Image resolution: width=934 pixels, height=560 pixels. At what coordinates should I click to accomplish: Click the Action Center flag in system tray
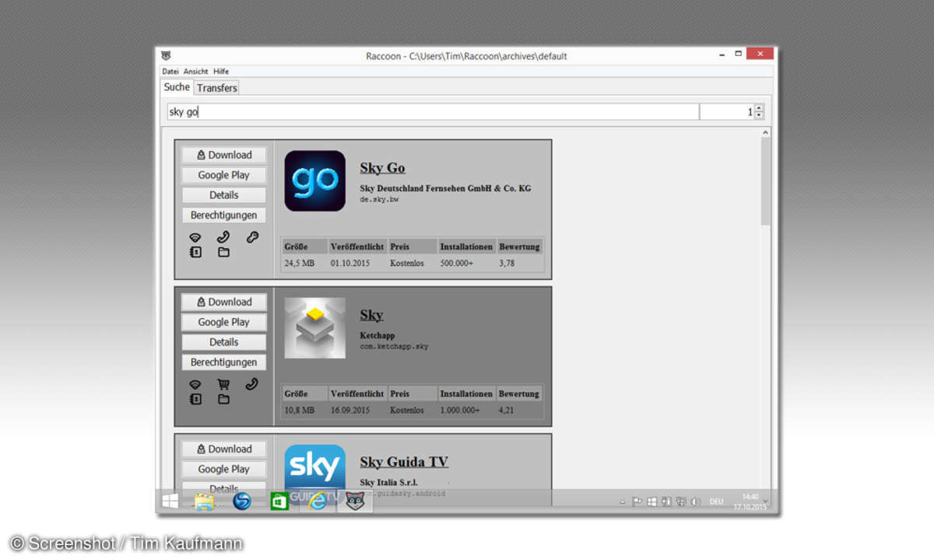637,502
